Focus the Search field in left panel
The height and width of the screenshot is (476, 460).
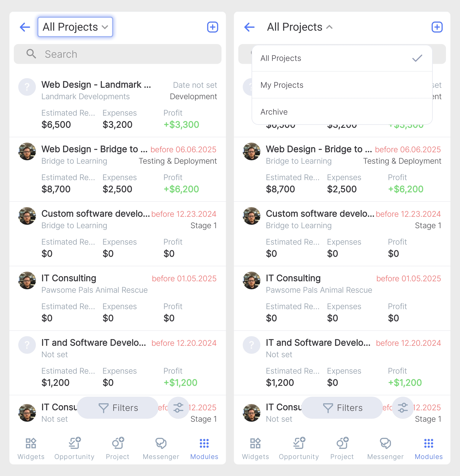coord(118,54)
